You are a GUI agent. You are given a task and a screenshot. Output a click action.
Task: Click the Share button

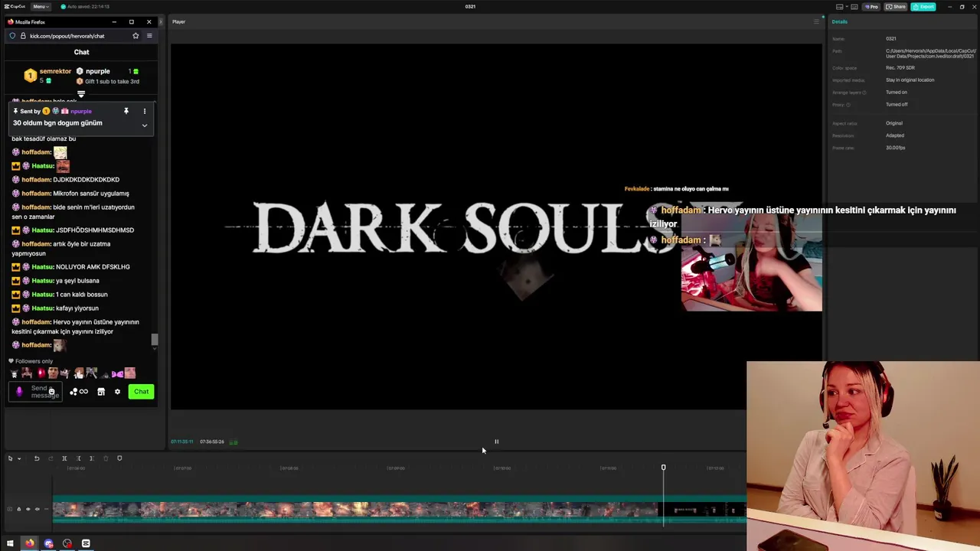896,6
